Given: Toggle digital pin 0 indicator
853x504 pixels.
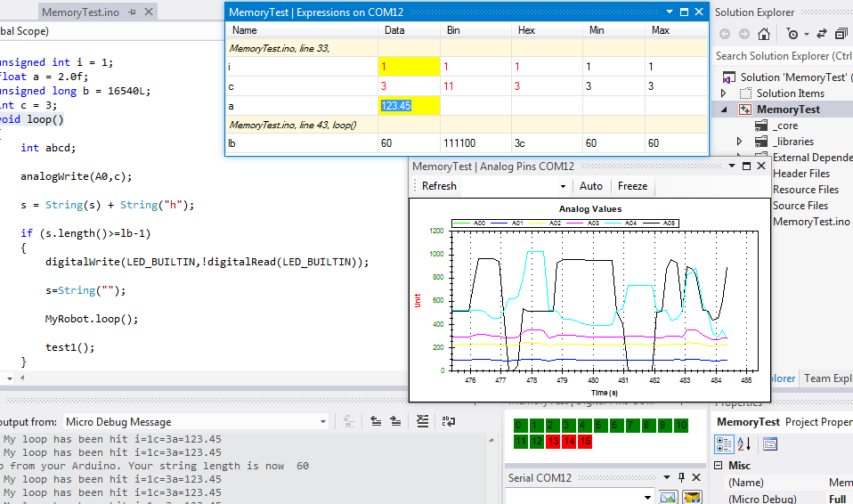Looking at the screenshot, I should click(519, 426).
